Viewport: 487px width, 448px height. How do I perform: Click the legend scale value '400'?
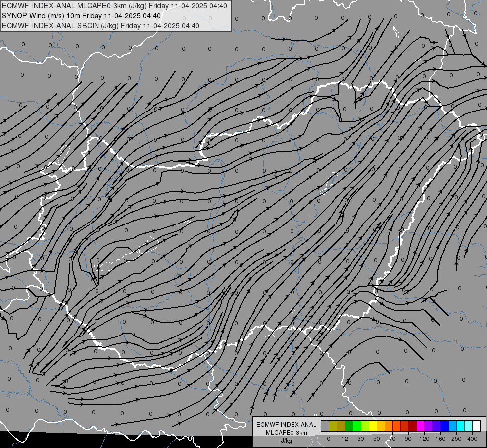[472, 439]
